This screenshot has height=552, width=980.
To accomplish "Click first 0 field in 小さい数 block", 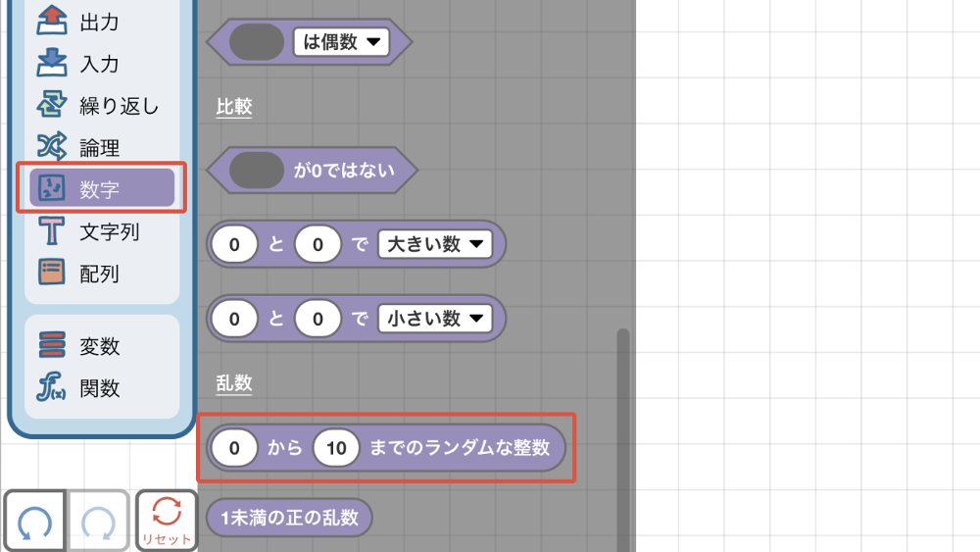I will (234, 319).
